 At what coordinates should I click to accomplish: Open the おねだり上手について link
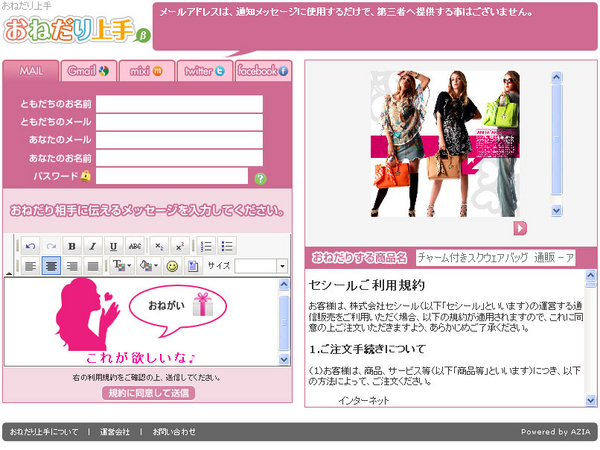[x=44, y=432]
